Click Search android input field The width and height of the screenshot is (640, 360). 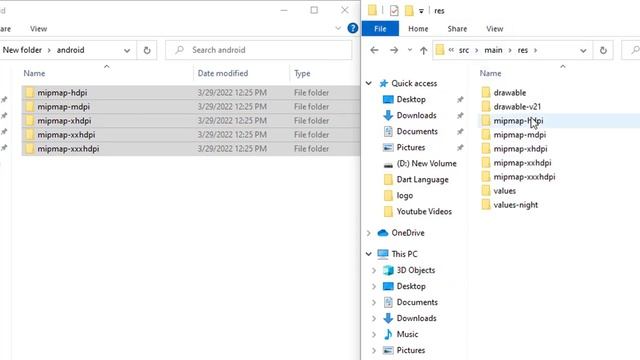tap(259, 50)
